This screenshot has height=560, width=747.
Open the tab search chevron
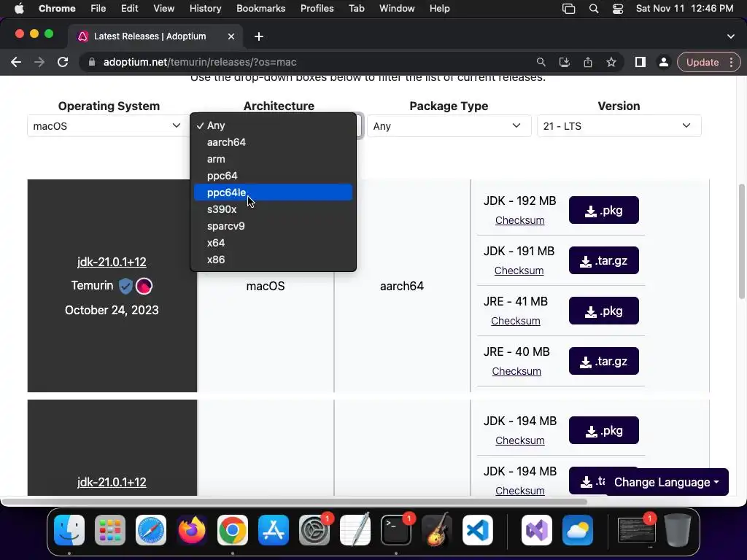point(731,36)
